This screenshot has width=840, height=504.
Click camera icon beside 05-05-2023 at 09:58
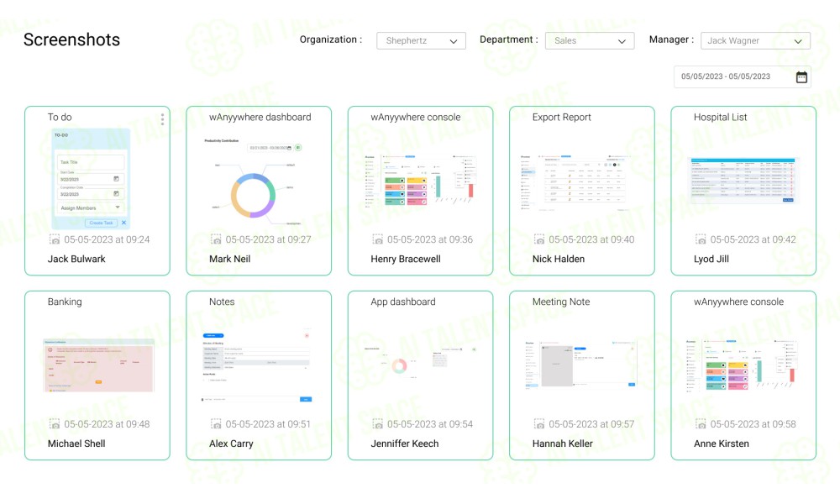pyautogui.click(x=701, y=424)
